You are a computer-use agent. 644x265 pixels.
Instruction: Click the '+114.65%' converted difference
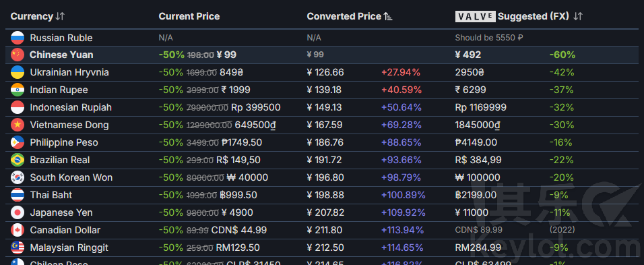coord(402,247)
